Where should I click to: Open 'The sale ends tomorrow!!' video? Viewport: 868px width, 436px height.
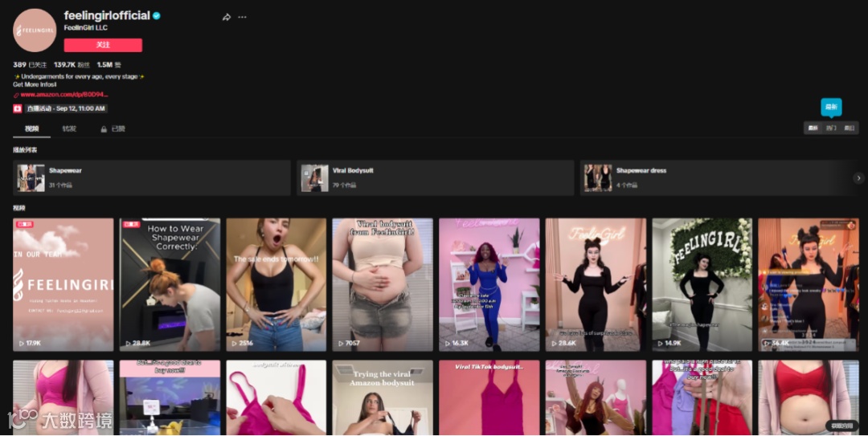[276, 284]
